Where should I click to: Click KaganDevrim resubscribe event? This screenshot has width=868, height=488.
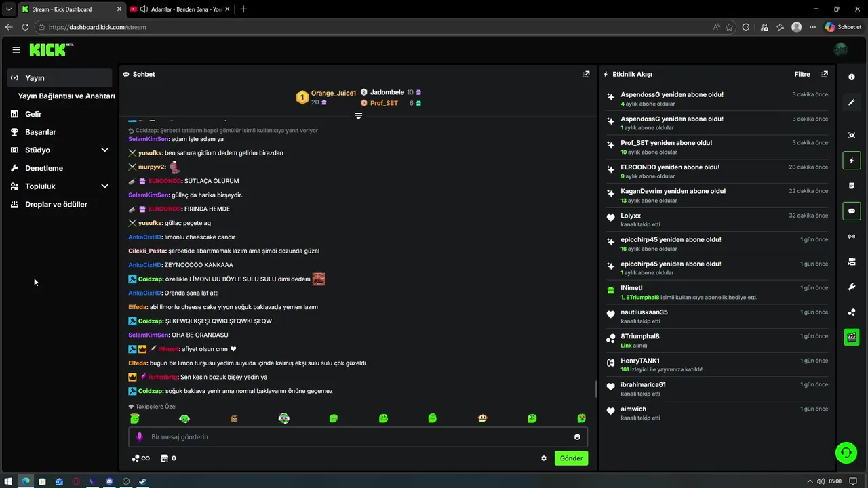(717, 195)
